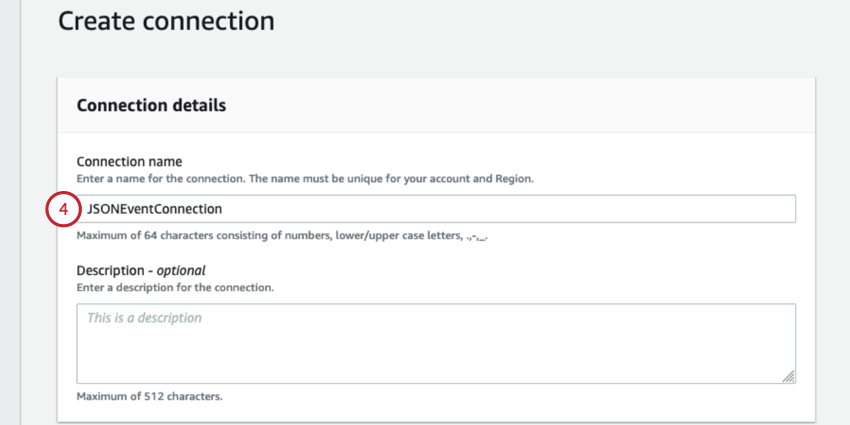This screenshot has height=425, width=850.
Task: Place cursor on JSONEventConnection text
Action: (x=155, y=209)
